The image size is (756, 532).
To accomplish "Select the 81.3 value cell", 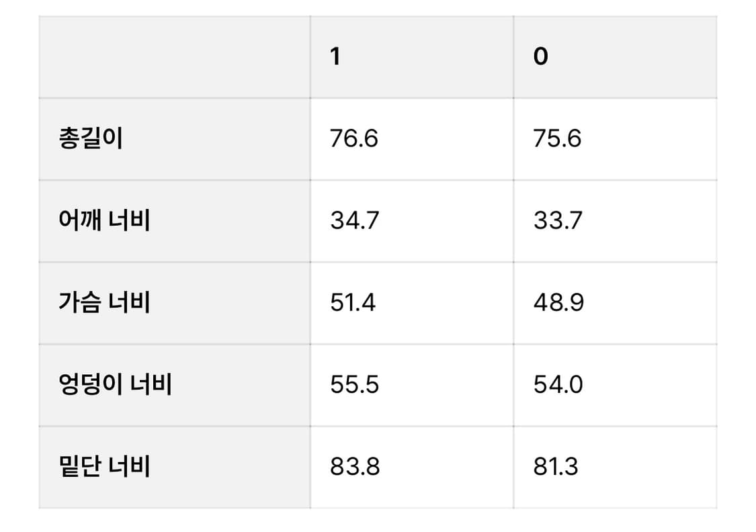I will (x=556, y=467).
